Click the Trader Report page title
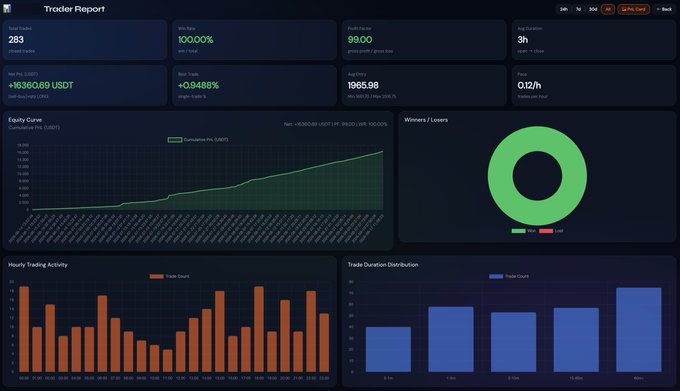Viewport: 680px width, 391px height. (74, 9)
